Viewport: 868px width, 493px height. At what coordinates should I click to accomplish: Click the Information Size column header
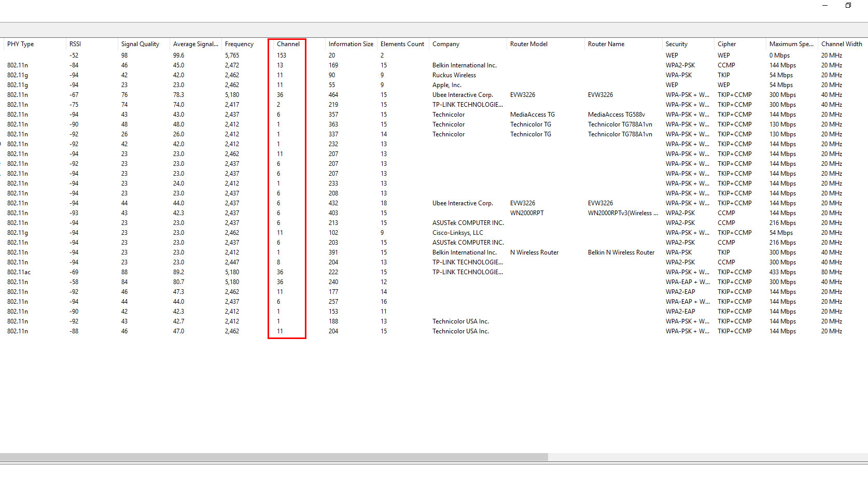coord(351,44)
